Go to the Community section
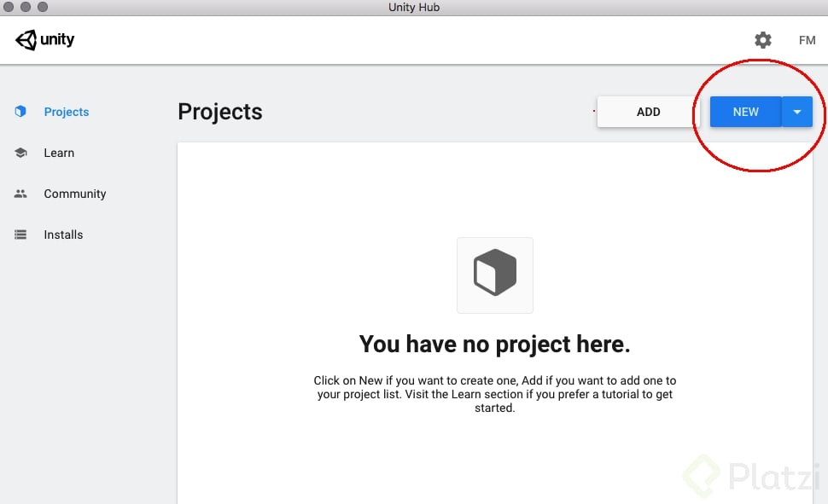Viewport: 828px width, 504px height. [x=75, y=194]
